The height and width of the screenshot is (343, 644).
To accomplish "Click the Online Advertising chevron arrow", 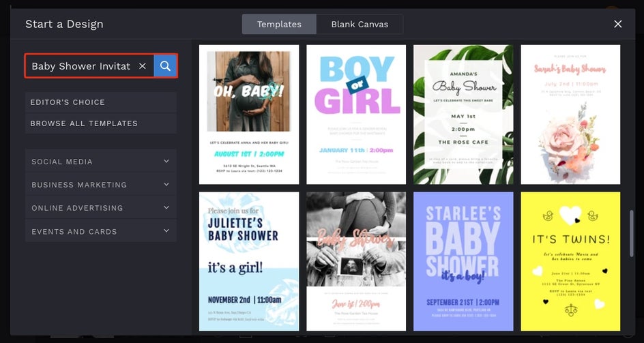I will 166,207.
